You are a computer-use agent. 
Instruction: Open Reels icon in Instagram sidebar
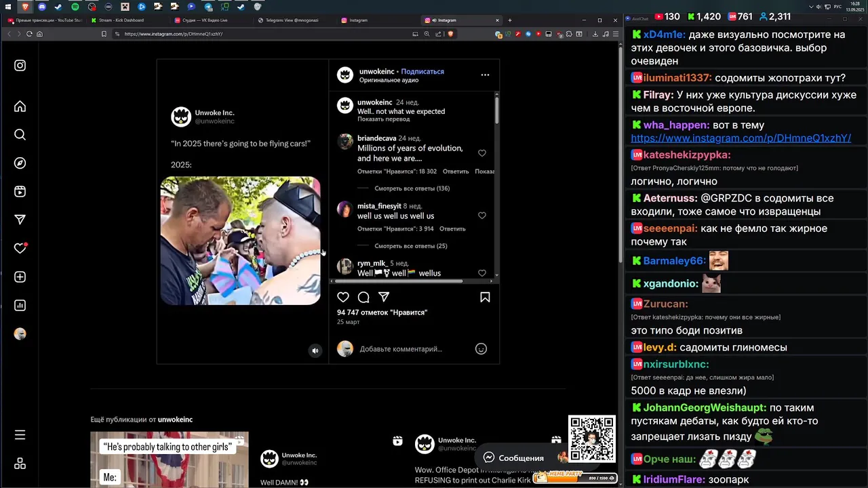(x=20, y=192)
